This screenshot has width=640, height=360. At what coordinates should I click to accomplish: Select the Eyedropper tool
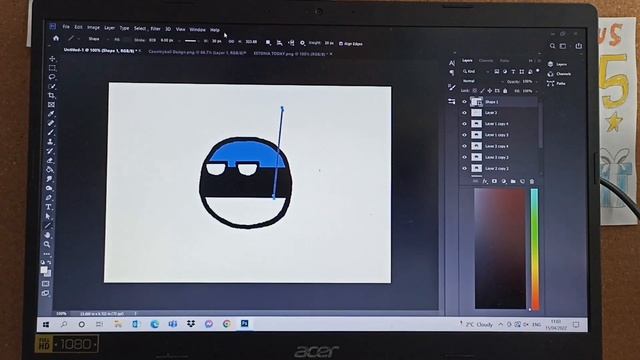(51, 114)
